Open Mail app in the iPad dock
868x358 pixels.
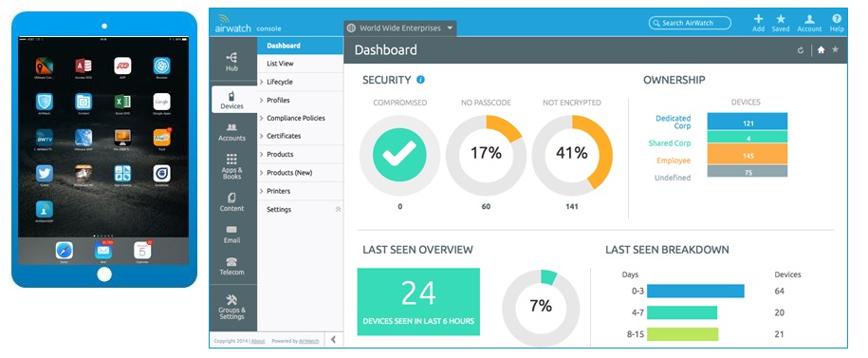tap(103, 251)
